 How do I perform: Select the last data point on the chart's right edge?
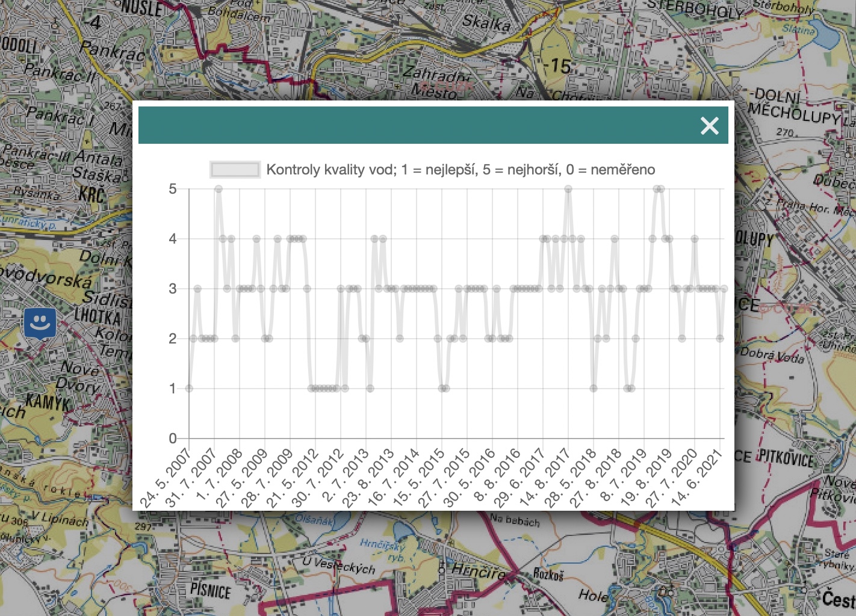click(724, 289)
